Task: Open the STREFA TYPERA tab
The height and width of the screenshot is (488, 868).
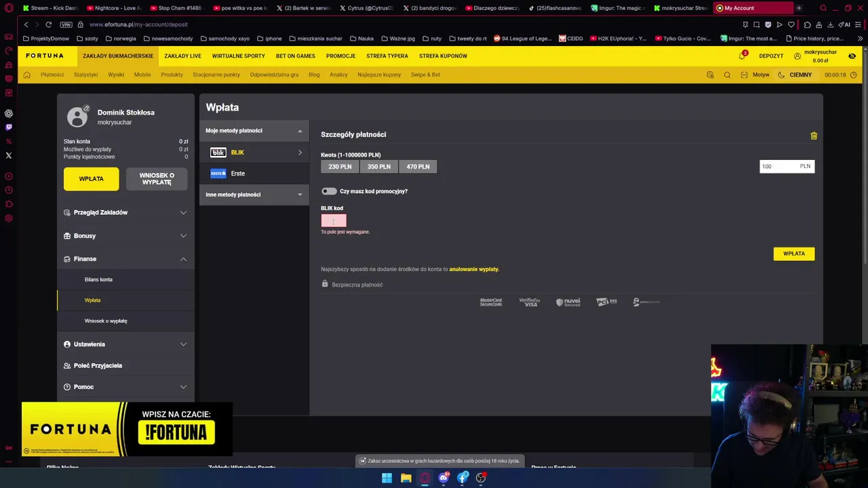Action: [387, 56]
